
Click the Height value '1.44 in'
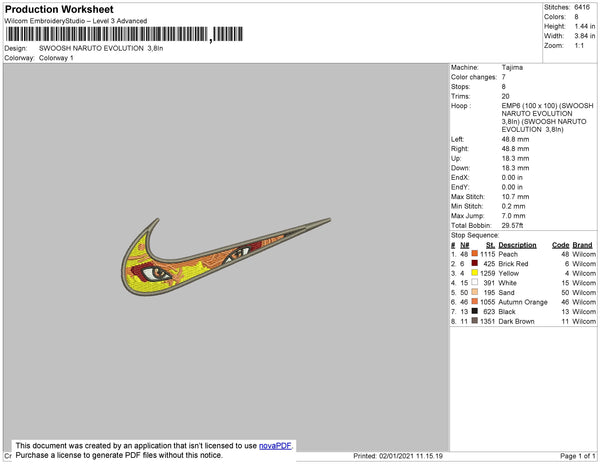(x=585, y=26)
